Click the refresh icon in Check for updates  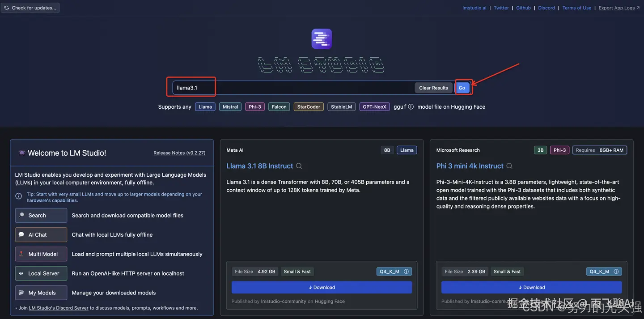coord(7,8)
